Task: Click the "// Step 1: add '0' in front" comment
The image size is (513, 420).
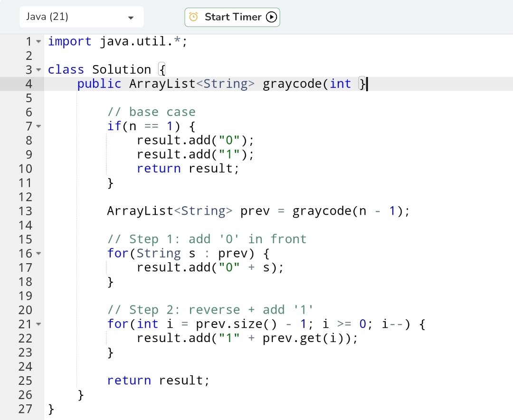Action: (x=207, y=239)
